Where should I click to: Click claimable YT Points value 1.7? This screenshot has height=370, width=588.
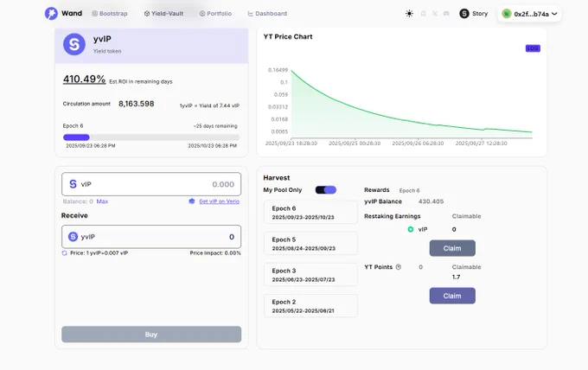coord(456,277)
